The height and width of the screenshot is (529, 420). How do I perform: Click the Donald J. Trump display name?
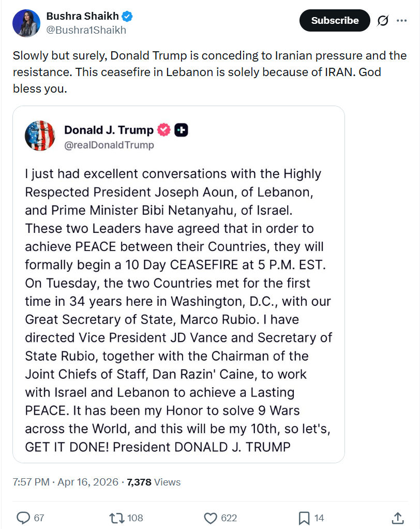109,130
